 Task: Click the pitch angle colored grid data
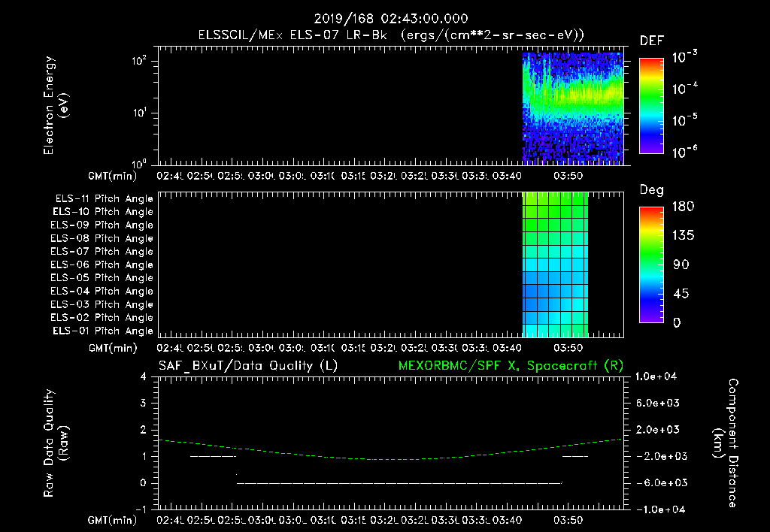click(555, 264)
